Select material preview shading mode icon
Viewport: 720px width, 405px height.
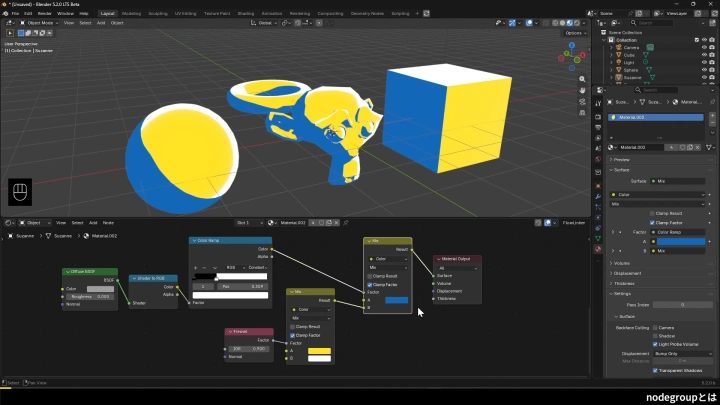[569, 23]
